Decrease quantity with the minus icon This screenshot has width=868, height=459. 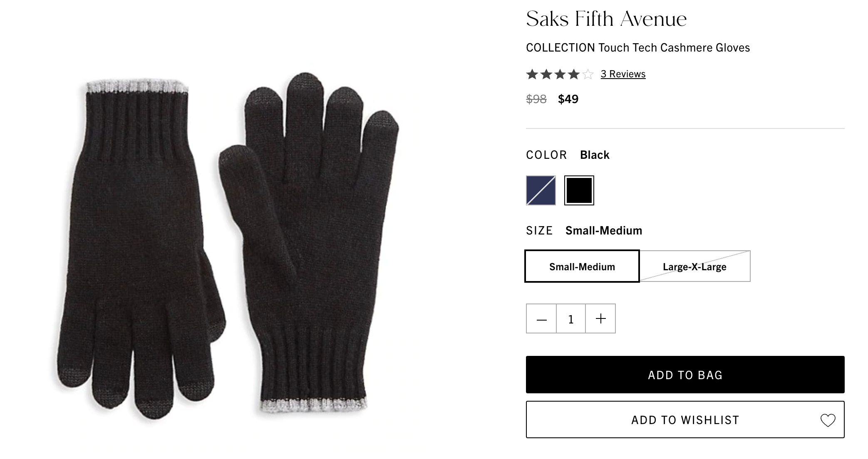point(541,319)
